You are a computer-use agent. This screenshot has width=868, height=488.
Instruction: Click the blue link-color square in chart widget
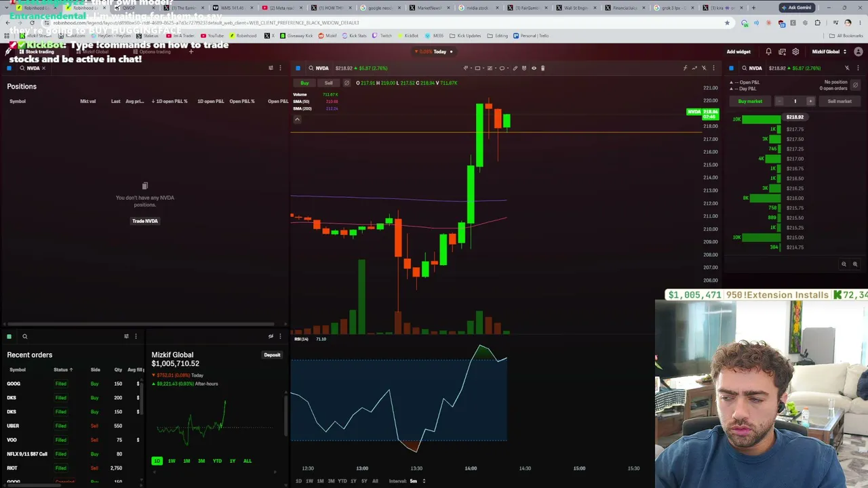pyautogui.click(x=298, y=68)
